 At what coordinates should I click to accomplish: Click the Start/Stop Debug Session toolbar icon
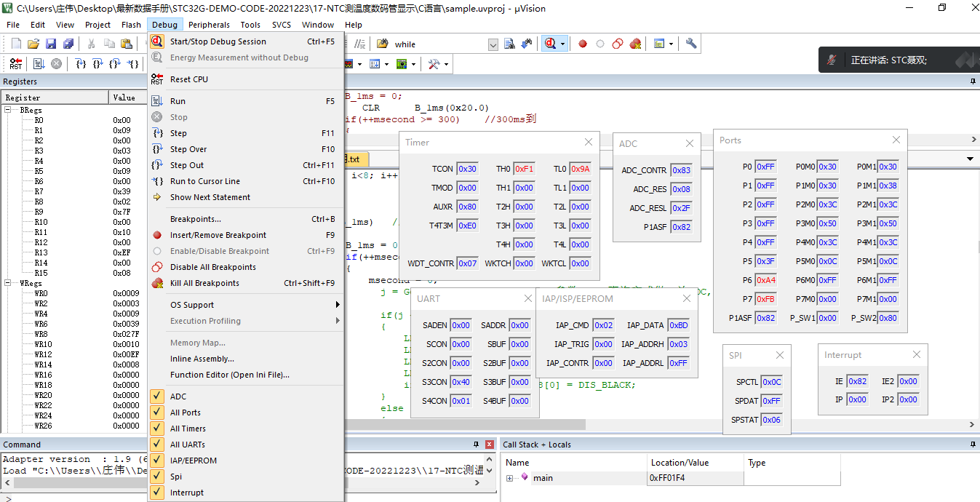tap(551, 44)
